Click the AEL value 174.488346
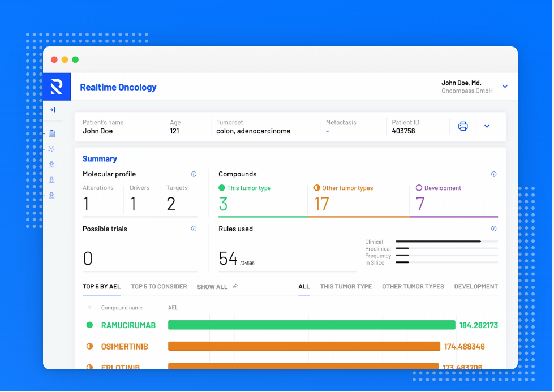The image size is (554, 392). [464, 347]
